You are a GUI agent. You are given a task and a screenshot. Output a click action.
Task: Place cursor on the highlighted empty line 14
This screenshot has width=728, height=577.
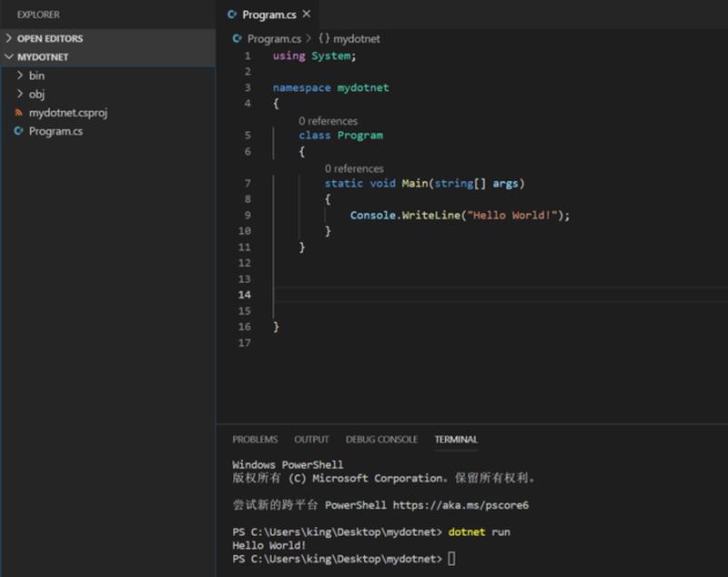[500, 295]
